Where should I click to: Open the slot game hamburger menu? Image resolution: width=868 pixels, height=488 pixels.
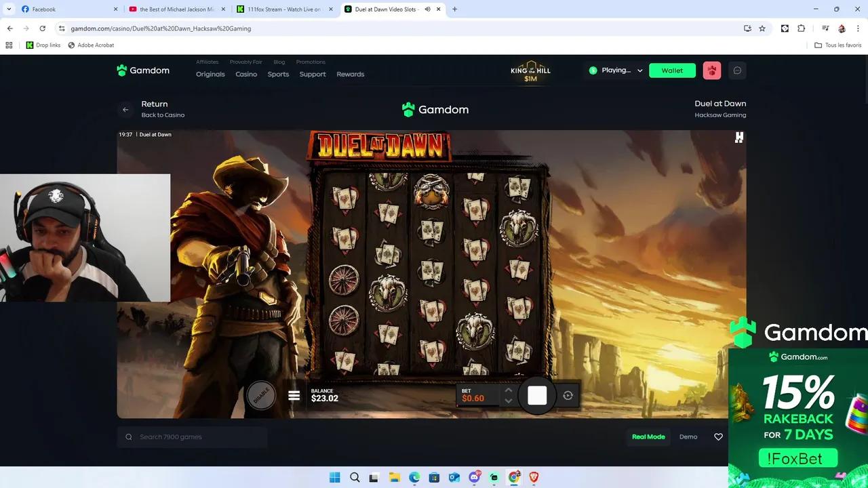pos(294,396)
